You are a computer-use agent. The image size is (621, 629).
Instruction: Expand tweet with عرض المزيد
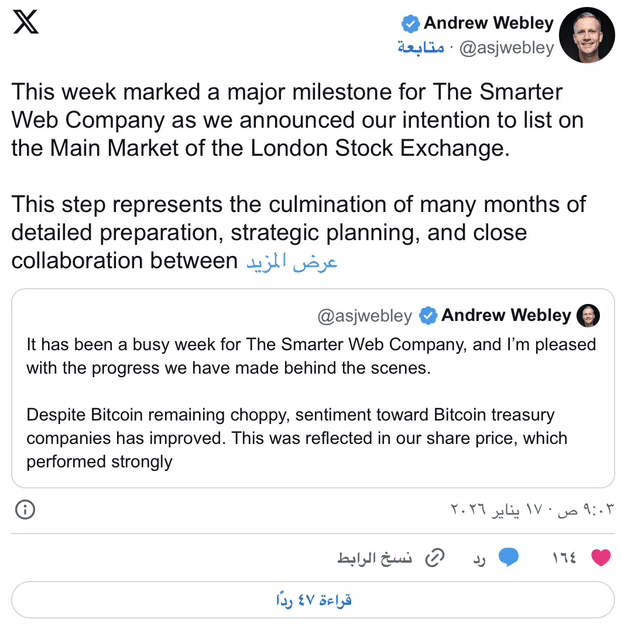pos(292,261)
